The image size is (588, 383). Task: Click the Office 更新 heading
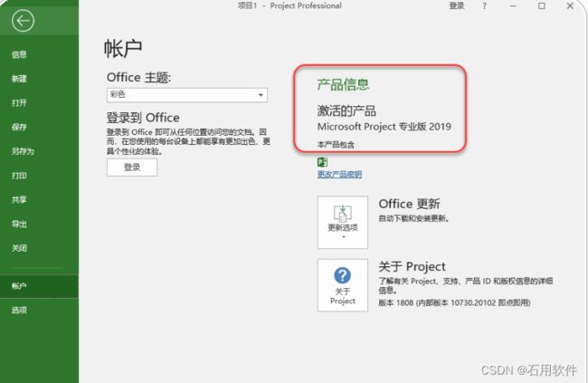pos(409,204)
